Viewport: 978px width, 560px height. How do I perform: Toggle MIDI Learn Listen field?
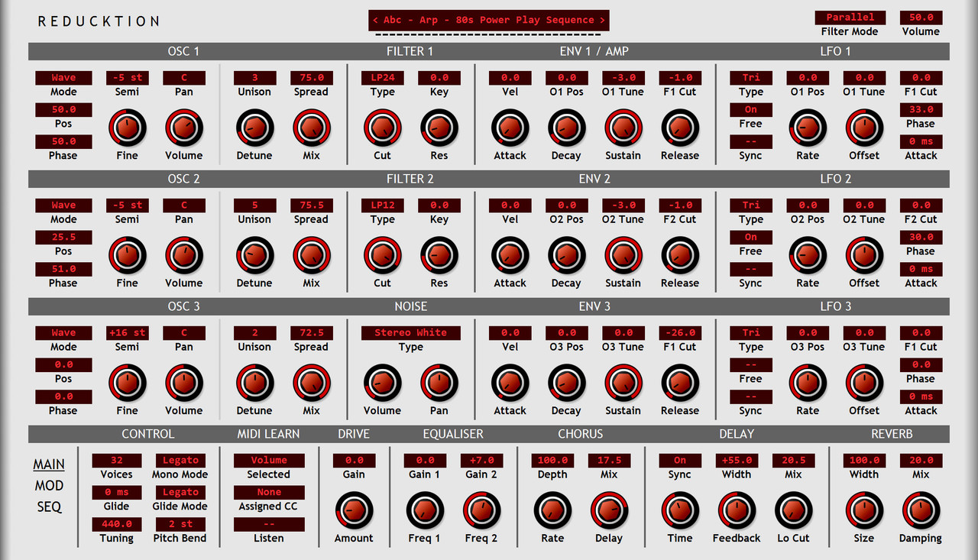(269, 524)
